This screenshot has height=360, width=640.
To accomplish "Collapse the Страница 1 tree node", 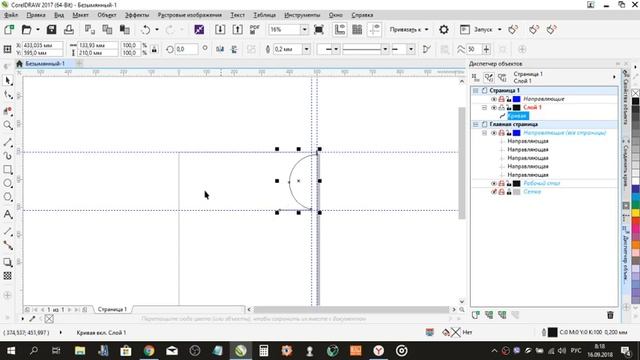I will point(476,91).
